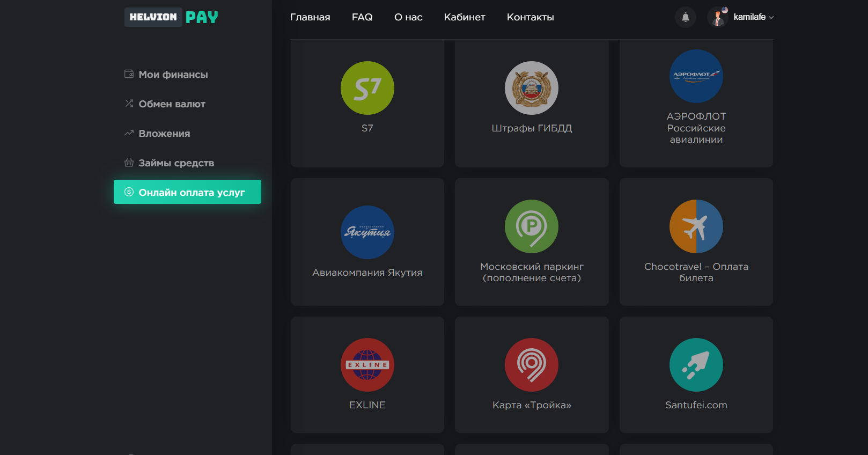Screen dimensions: 868x455
Task: Open the Московский паркинг green P icon
Action: click(532, 226)
